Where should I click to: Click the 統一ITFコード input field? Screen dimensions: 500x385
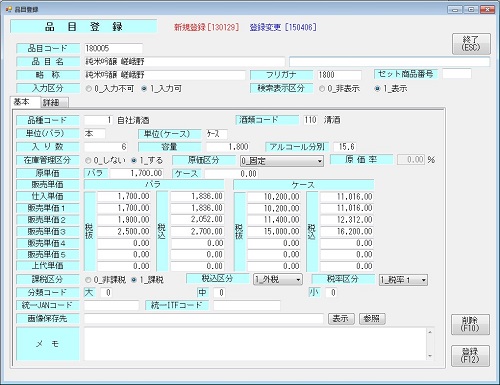(247, 305)
